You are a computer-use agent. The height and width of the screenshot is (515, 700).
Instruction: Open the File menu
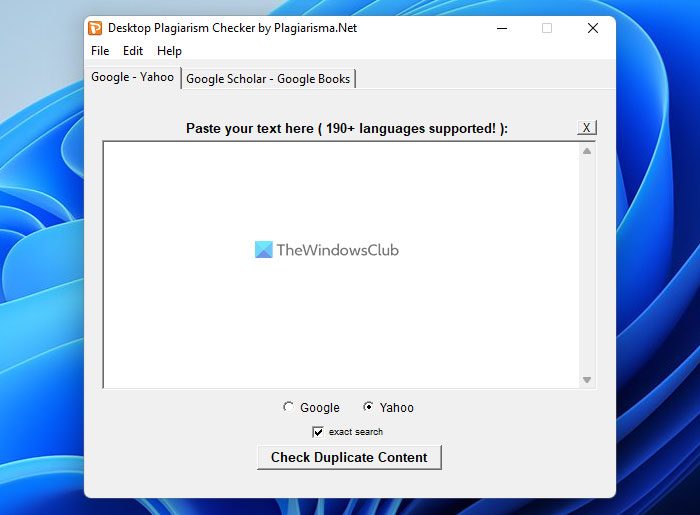click(x=100, y=51)
